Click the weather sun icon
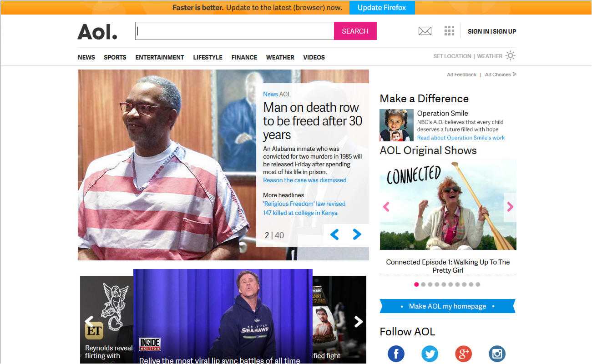Image resolution: width=592 pixels, height=364 pixels. pos(511,56)
